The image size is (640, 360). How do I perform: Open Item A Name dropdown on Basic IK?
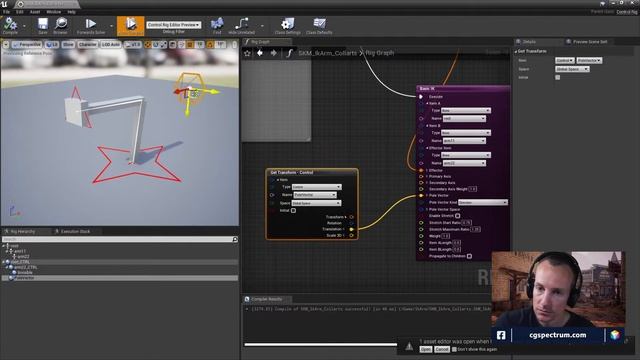coord(464,118)
